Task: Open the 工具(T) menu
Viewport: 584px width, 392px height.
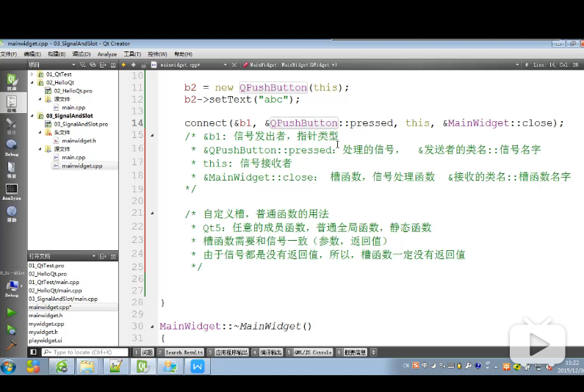Action: point(132,54)
